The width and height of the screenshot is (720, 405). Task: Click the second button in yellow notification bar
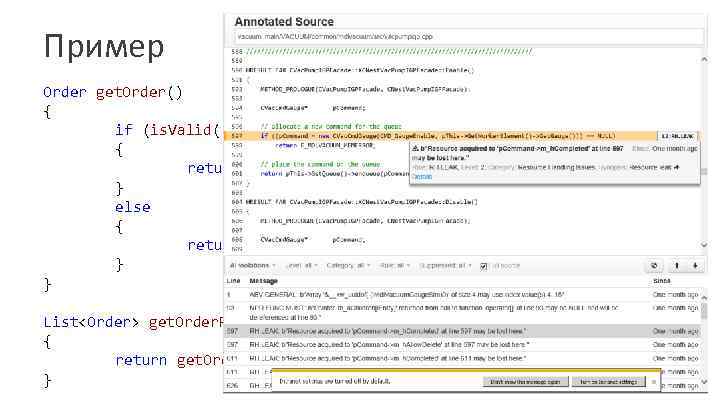click(608, 382)
